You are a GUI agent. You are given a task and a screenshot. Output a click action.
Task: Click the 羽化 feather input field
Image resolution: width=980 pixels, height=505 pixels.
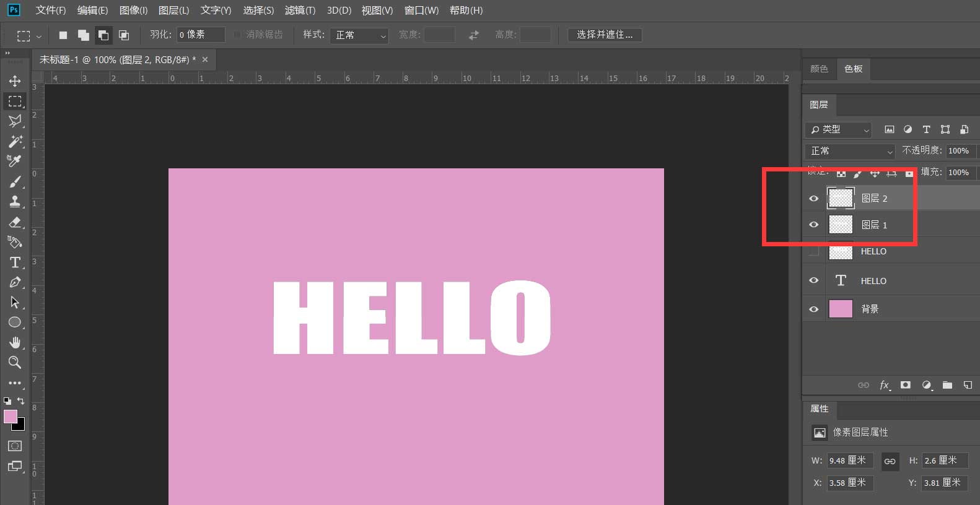tap(201, 35)
